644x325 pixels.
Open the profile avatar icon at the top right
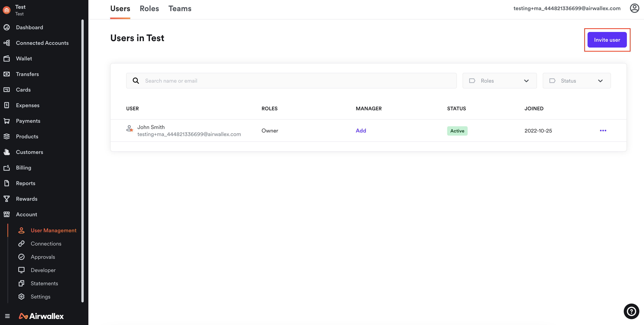coord(634,8)
